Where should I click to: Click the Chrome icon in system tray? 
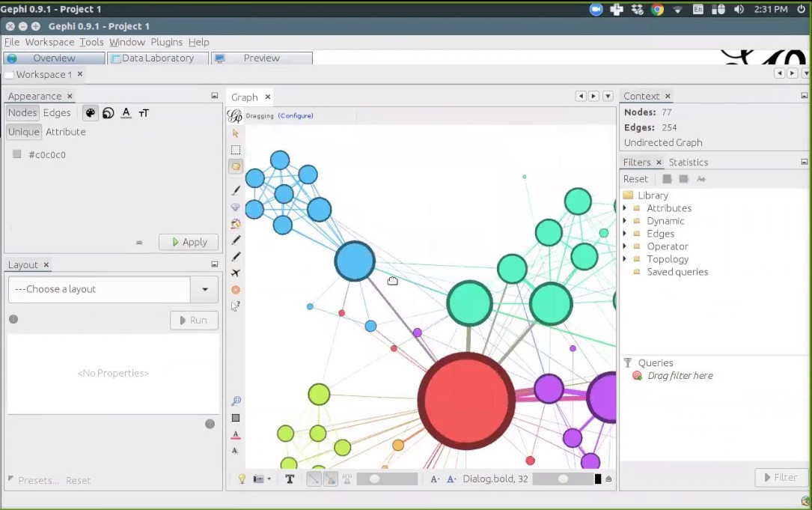click(657, 9)
